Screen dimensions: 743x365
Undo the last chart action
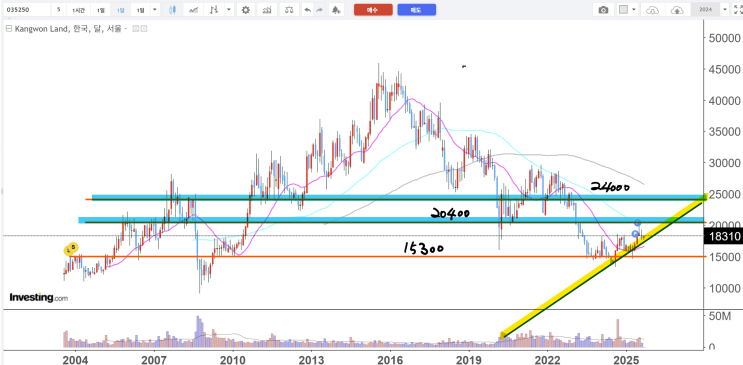308,9
